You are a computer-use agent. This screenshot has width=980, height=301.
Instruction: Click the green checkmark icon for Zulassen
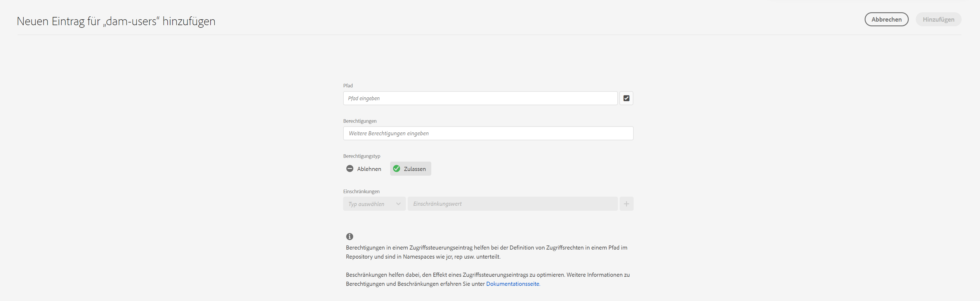(x=397, y=169)
